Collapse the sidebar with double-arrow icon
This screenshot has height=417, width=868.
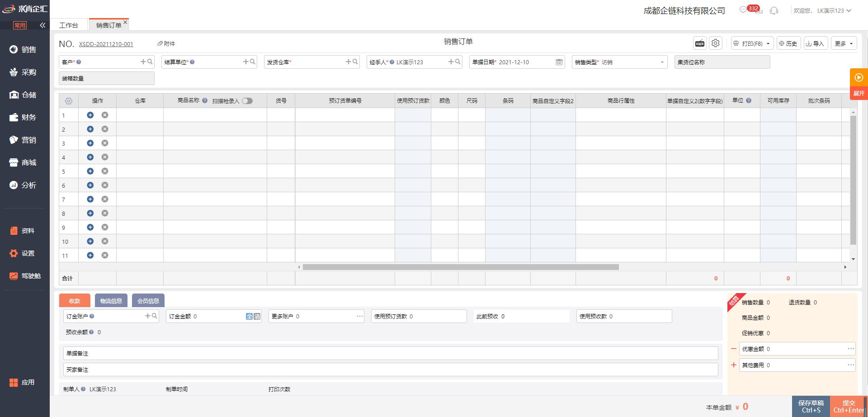point(42,25)
